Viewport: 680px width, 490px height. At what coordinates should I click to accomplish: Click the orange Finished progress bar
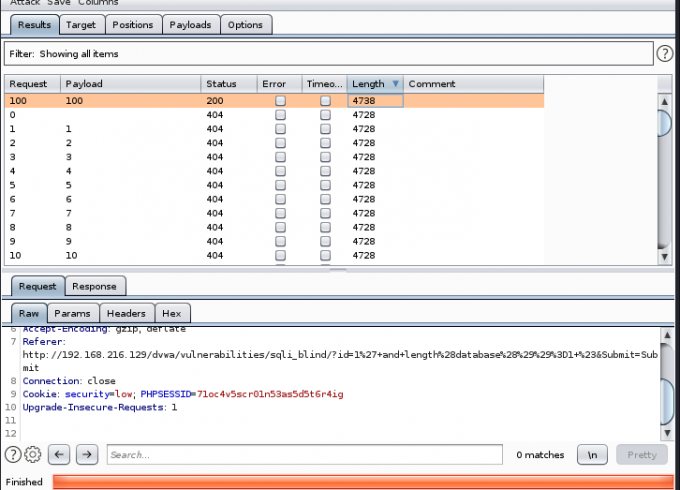tap(363, 482)
